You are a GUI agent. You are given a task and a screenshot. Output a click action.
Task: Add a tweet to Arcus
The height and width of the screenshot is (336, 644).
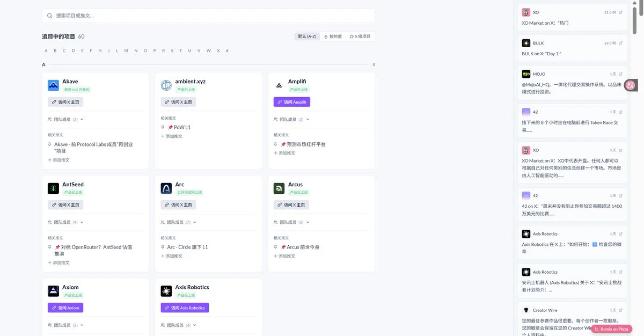click(x=284, y=256)
